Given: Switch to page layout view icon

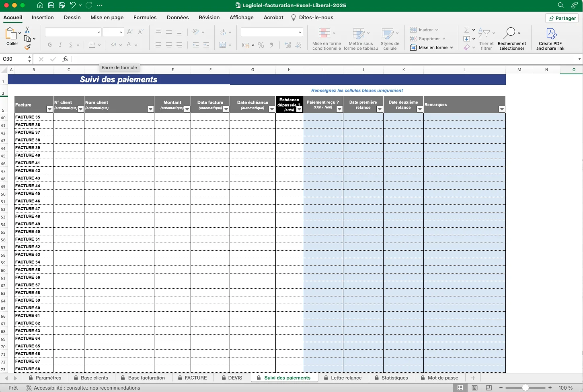Looking at the screenshot, I should coord(474,388).
